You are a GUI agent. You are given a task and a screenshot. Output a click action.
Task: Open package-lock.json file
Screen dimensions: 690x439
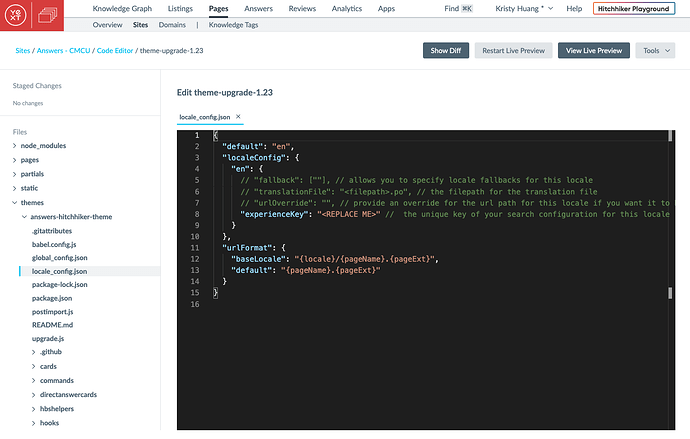click(59, 285)
